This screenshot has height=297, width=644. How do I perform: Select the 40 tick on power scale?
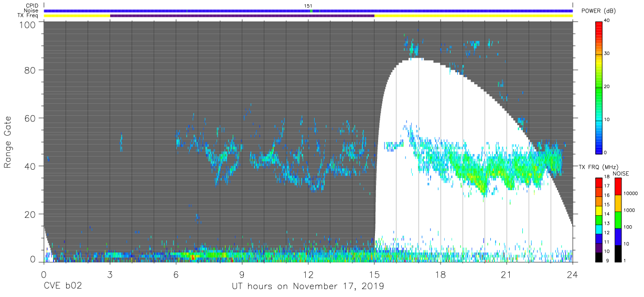[x=606, y=20]
